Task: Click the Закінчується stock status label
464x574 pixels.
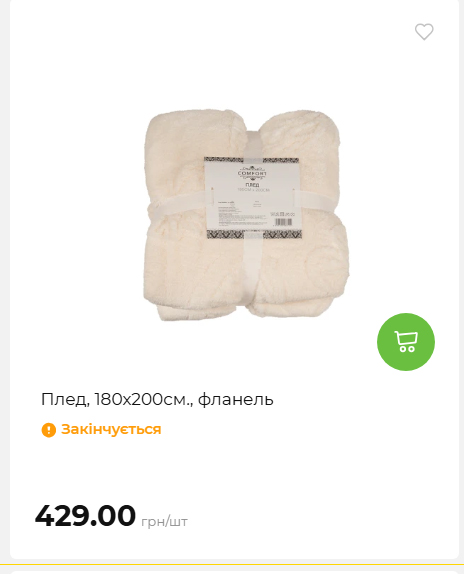Action: click(111, 429)
